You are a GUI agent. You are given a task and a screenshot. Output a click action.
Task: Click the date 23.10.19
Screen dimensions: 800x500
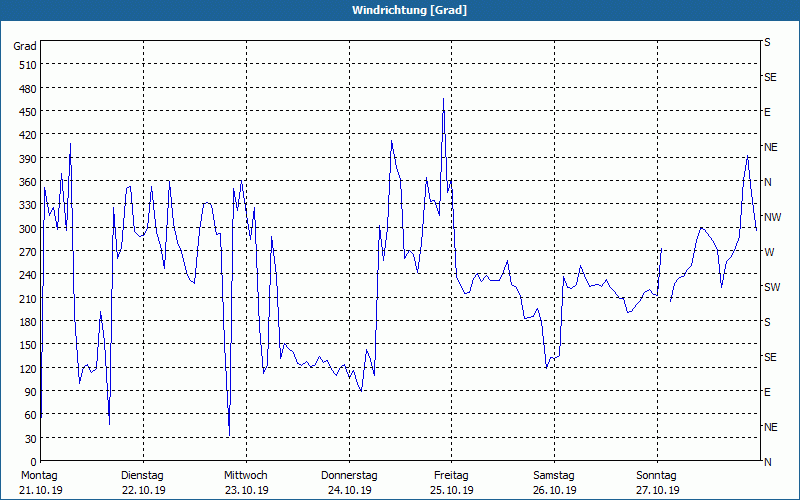click(246, 490)
